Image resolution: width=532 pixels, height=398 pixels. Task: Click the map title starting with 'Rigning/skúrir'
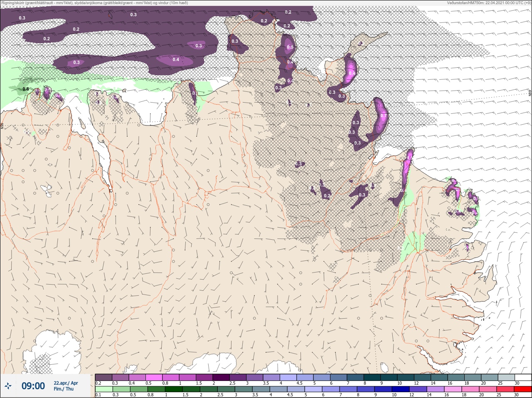point(94,2)
